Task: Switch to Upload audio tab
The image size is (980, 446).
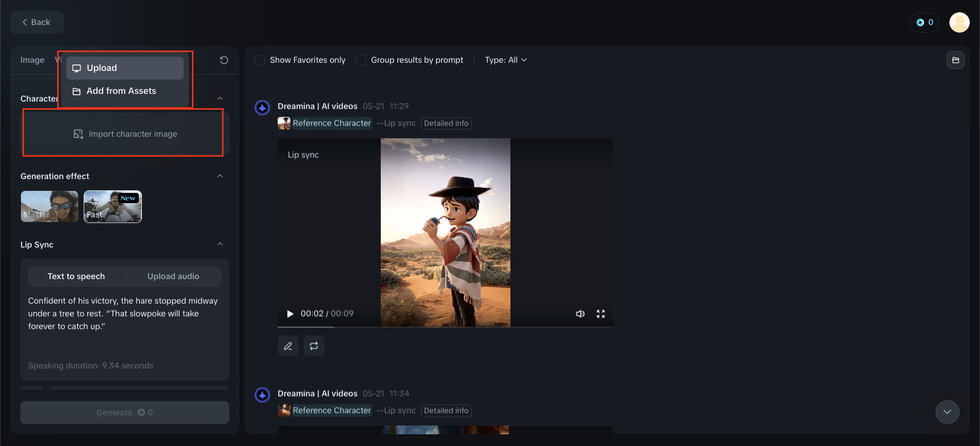Action: [174, 276]
